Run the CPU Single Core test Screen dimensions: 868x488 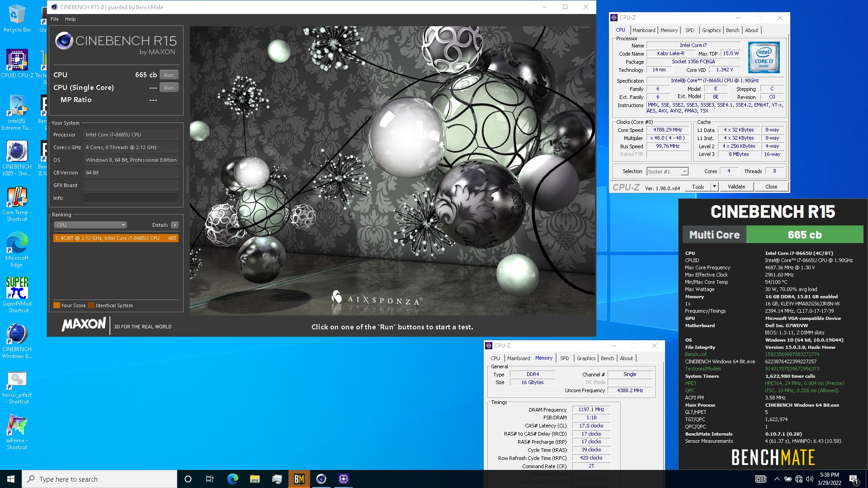point(169,88)
